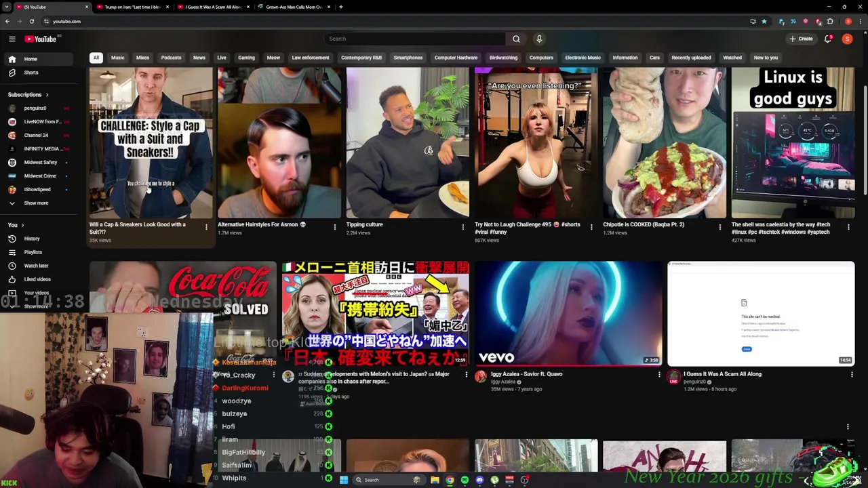Open the YouTube account avatar menu
This screenshot has height=488, width=868.
coord(847,39)
